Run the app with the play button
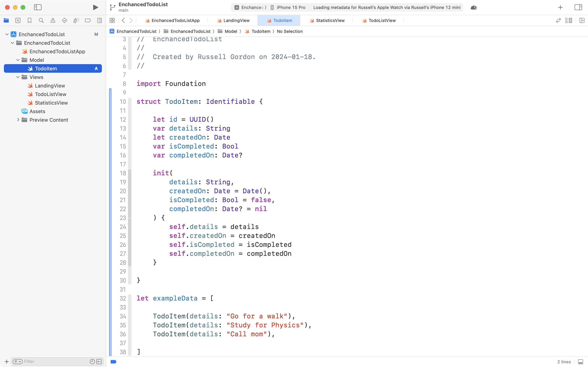The height and width of the screenshot is (367, 588). click(x=95, y=7)
